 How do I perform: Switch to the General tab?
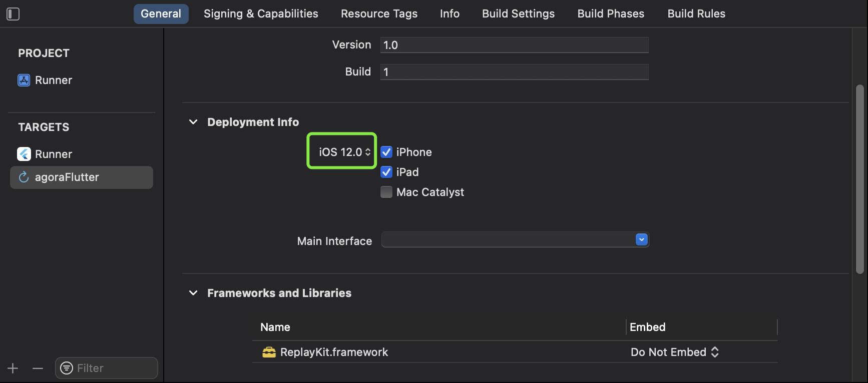161,14
